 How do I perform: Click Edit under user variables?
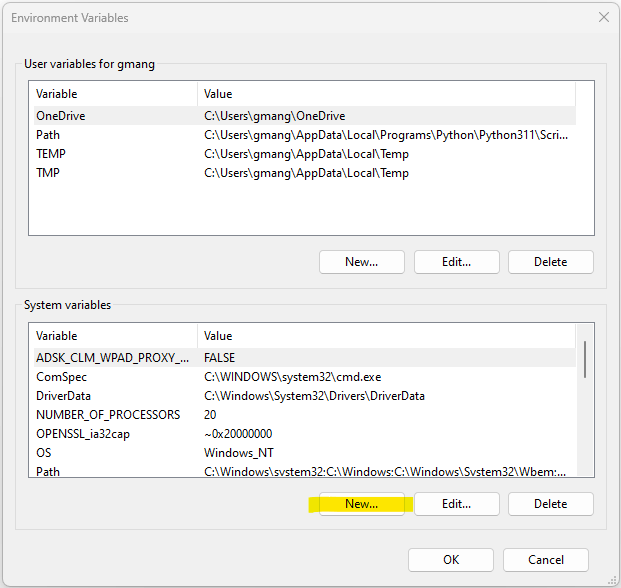tap(457, 262)
